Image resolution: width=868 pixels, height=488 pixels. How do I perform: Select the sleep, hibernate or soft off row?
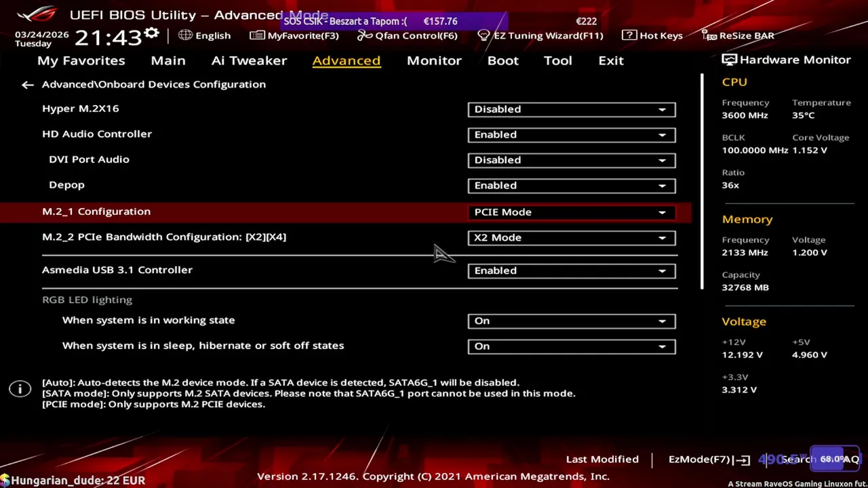(203, 346)
